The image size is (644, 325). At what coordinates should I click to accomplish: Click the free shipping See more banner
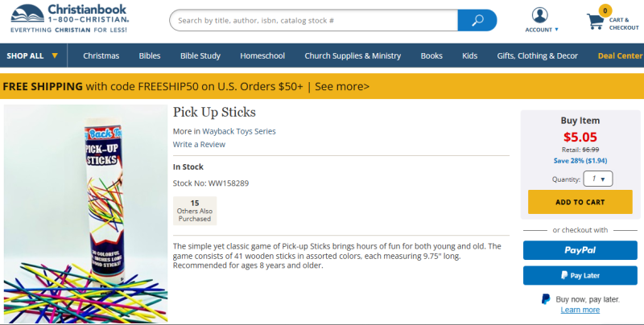tap(342, 86)
